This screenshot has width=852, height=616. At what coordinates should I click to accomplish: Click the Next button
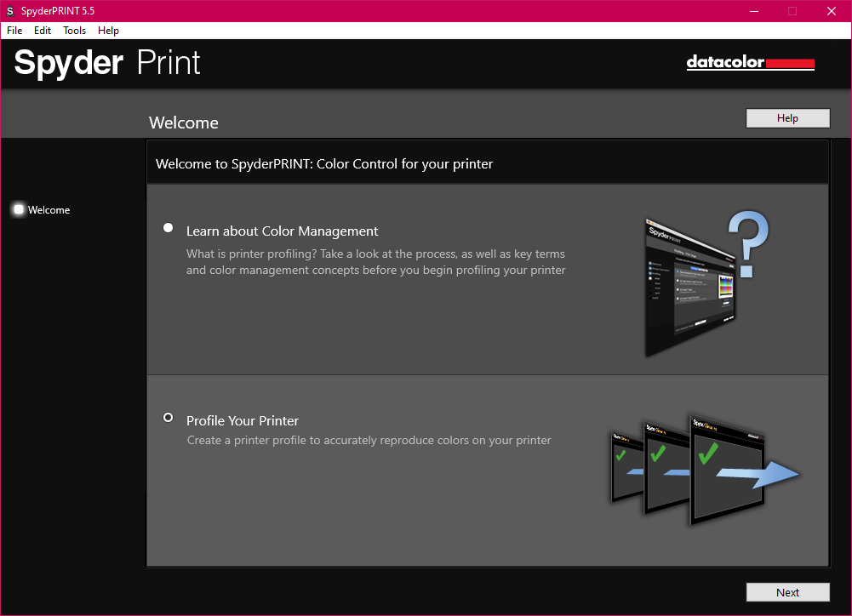tap(787, 593)
